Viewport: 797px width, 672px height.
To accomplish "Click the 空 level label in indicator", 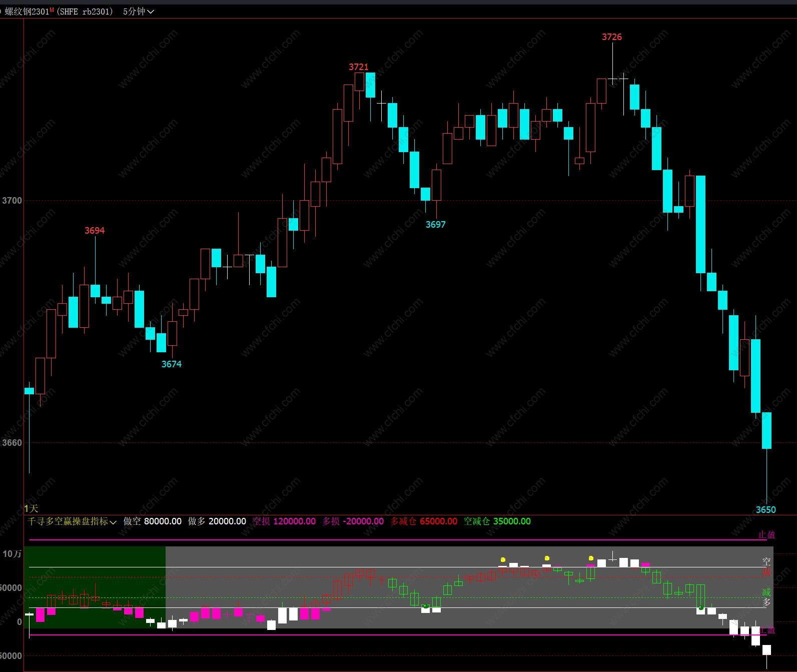I will (x=766, y=562).
